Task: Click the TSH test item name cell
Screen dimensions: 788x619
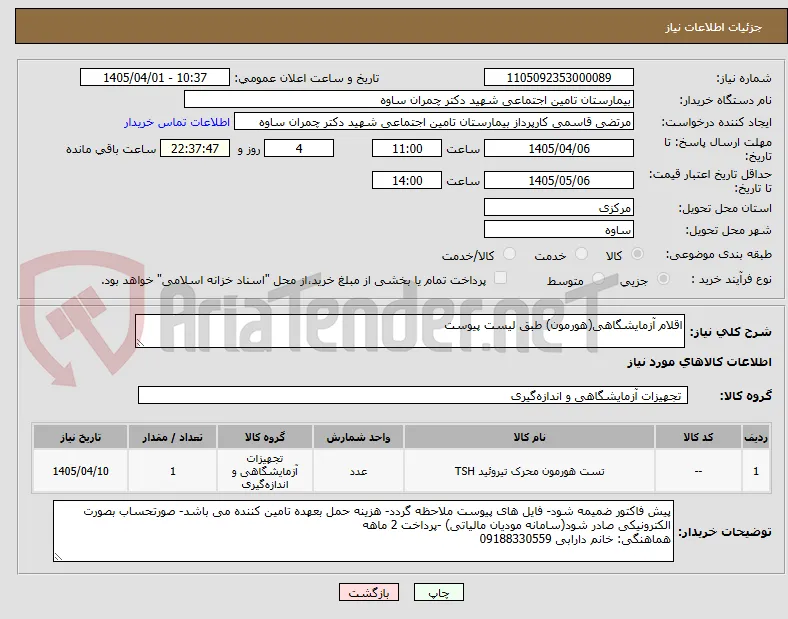Action: [x=529, y=471]
